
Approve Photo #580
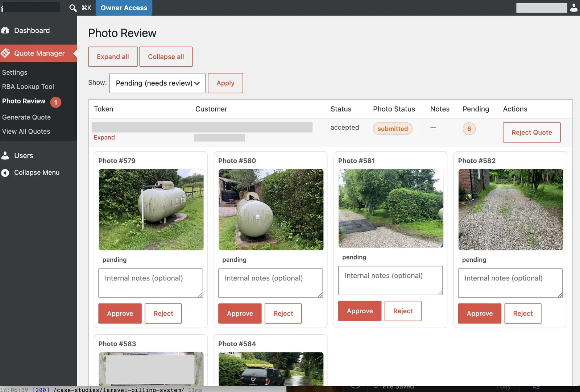click(x=240, y=313)
